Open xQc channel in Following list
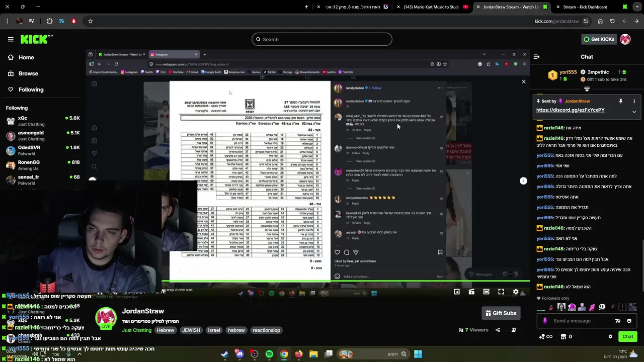 pyautogui.click(x=43, y=121)
